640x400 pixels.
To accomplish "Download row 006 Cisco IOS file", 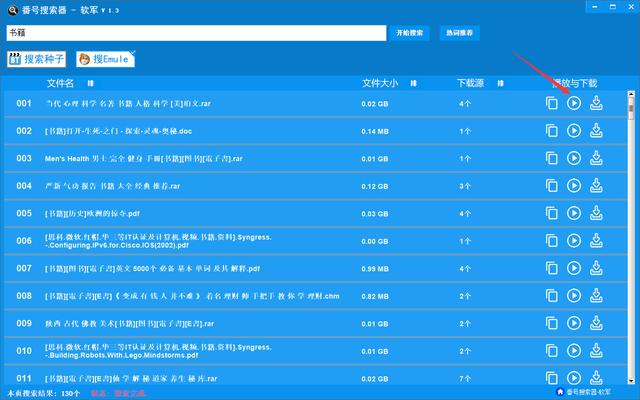I will click(x=596, y=241).
